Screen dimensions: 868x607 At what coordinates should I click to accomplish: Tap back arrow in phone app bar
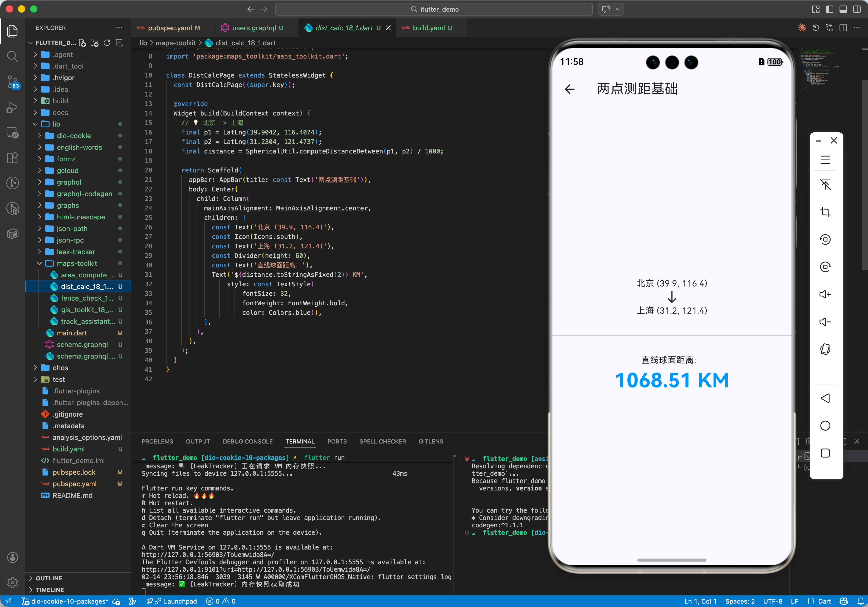click(x=569, y=89)
